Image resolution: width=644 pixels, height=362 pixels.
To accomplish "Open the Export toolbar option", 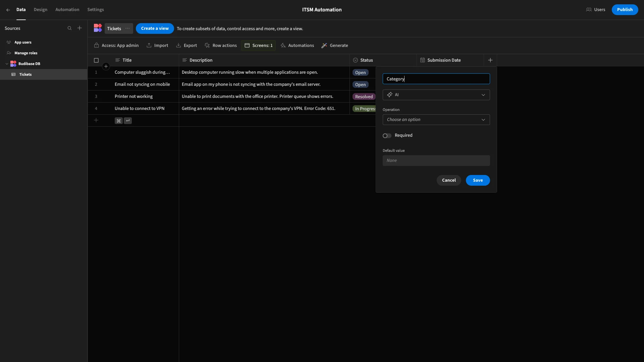I will point(186,46).
